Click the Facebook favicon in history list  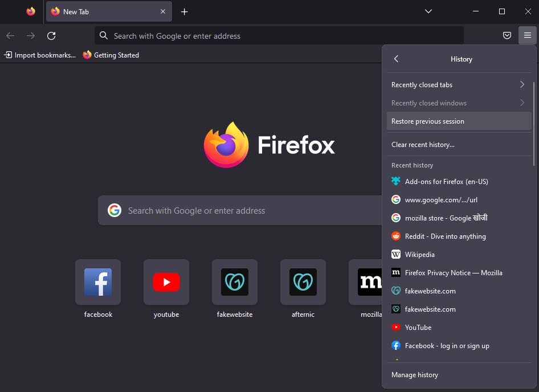[396, 345]
